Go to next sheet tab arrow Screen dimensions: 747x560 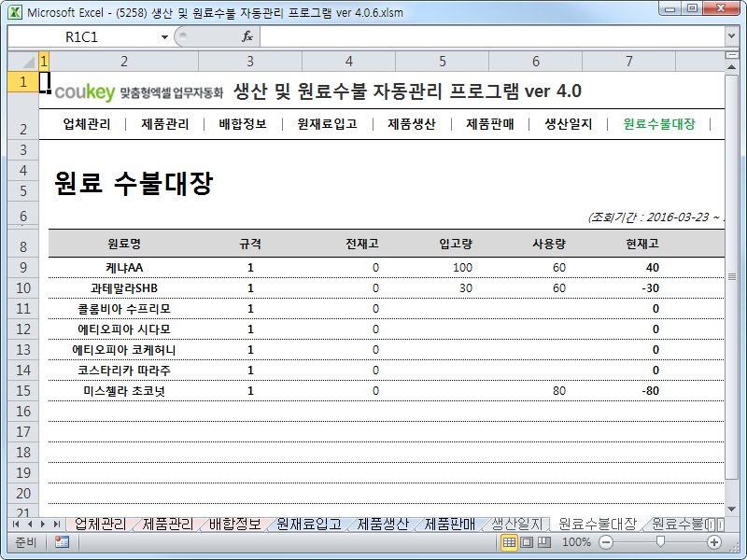point(43,525)
